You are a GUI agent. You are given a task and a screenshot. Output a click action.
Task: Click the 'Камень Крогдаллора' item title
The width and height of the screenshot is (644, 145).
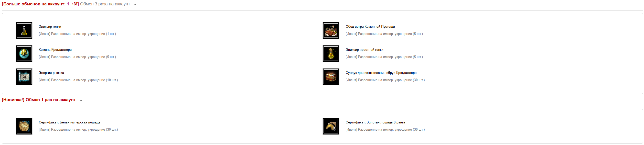[x=55, y=50]
